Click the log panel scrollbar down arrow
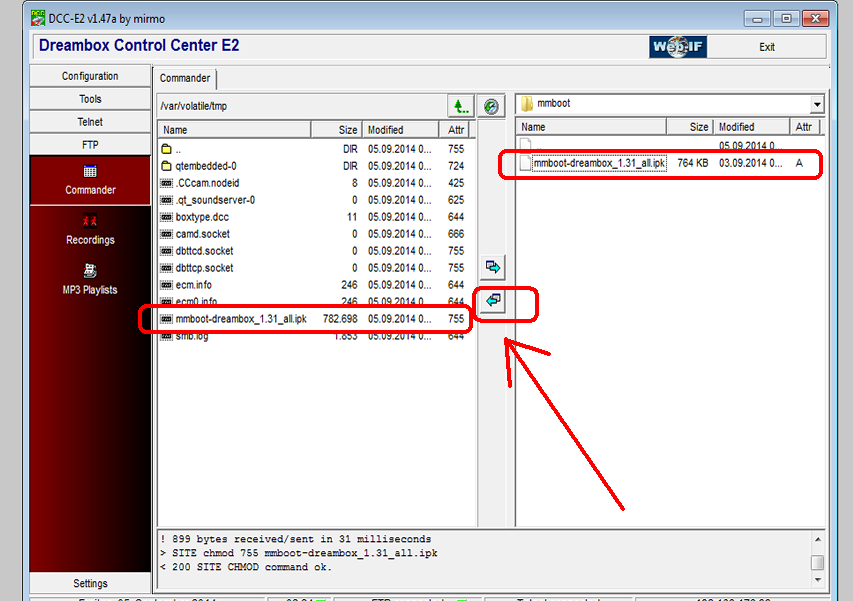 (817, 580)
